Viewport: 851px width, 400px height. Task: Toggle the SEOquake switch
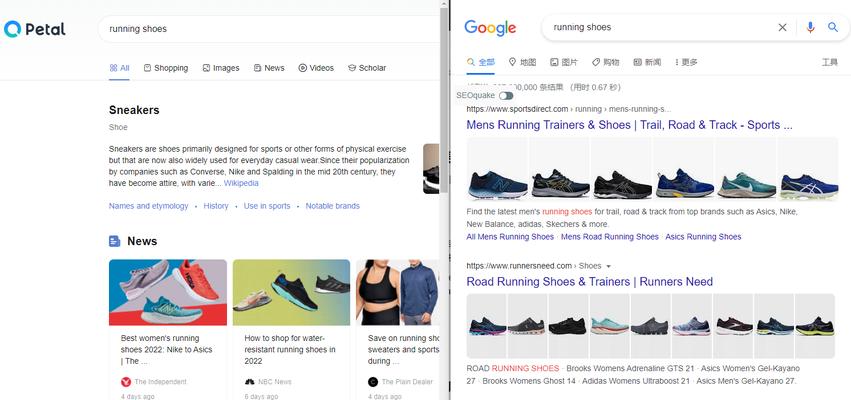[506, 96]
